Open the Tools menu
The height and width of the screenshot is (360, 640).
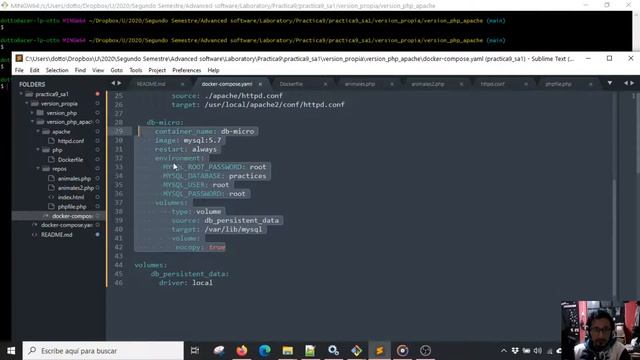point(136,70)
